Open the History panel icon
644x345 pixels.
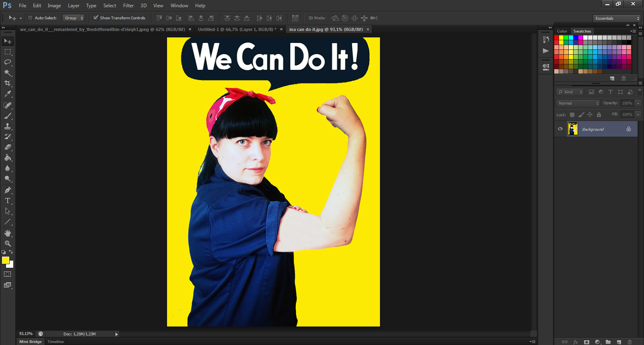pos(546,39)
